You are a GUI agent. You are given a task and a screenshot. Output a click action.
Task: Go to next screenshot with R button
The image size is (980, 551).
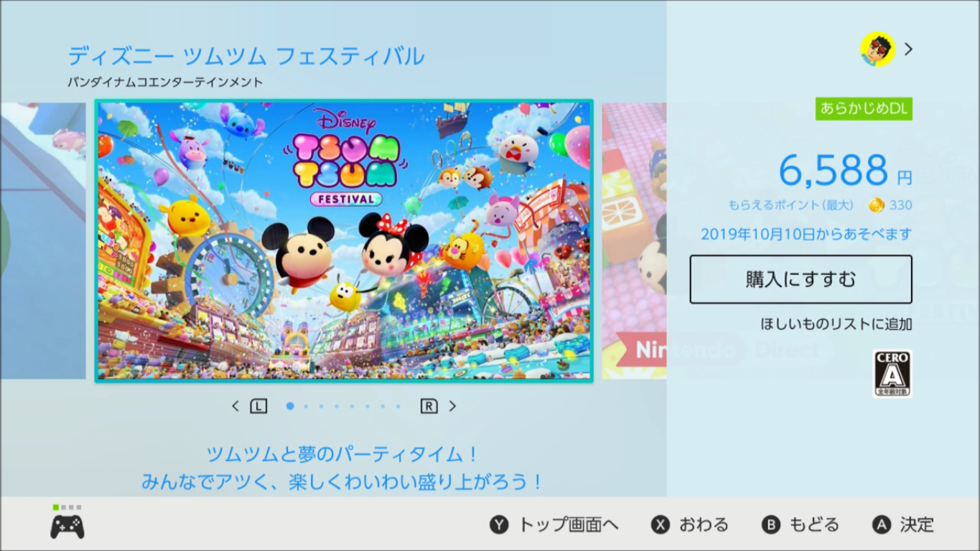click(x=429, y=406)
